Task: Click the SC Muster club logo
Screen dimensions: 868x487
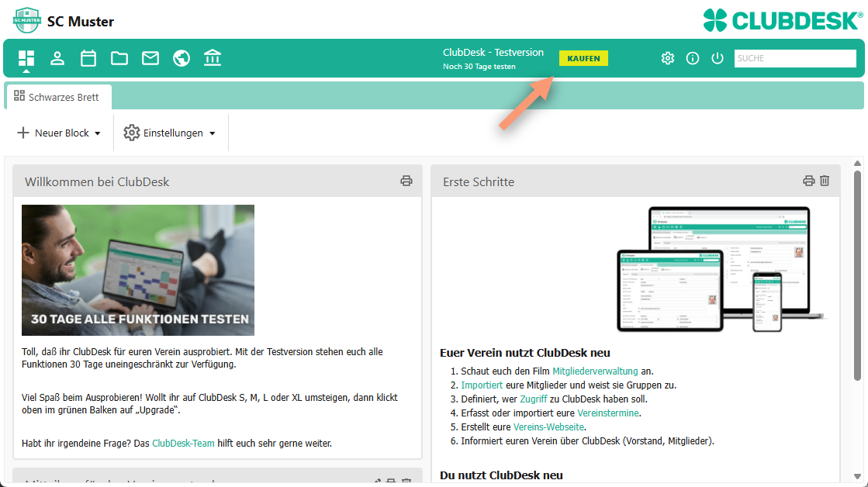Action: click(x=26, y=20)
